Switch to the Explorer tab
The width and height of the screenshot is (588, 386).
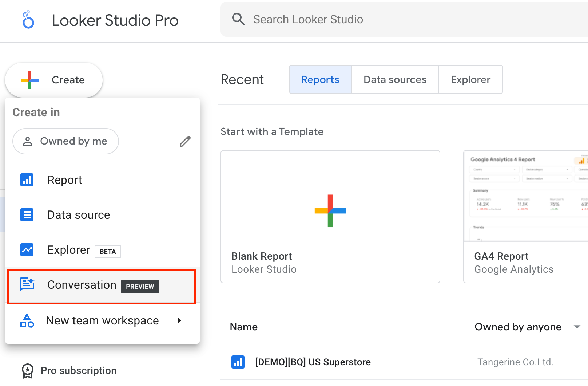pyautogui.click(x=471, y=79)
